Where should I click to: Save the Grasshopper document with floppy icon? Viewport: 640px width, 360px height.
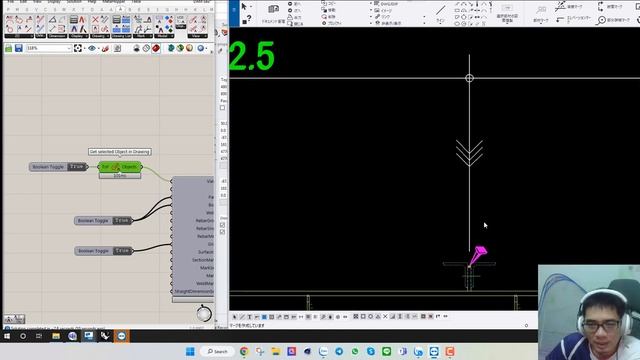[19, 48]
